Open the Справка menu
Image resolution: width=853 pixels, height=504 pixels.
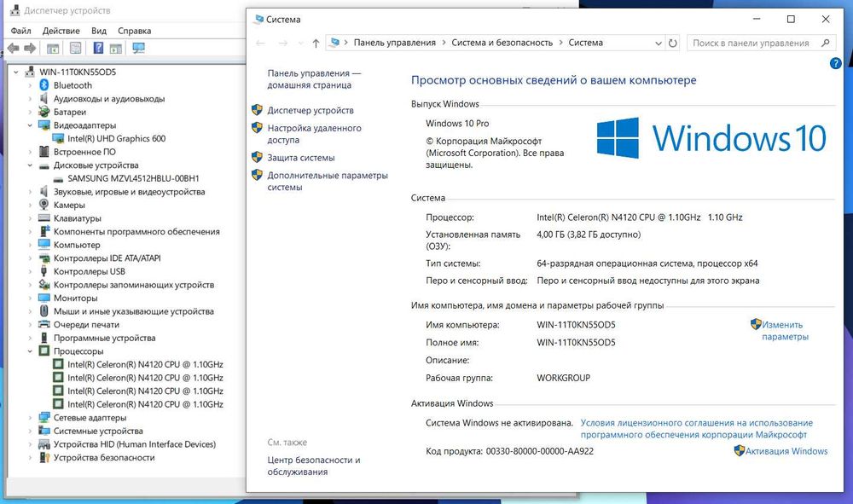pos(134,31)
